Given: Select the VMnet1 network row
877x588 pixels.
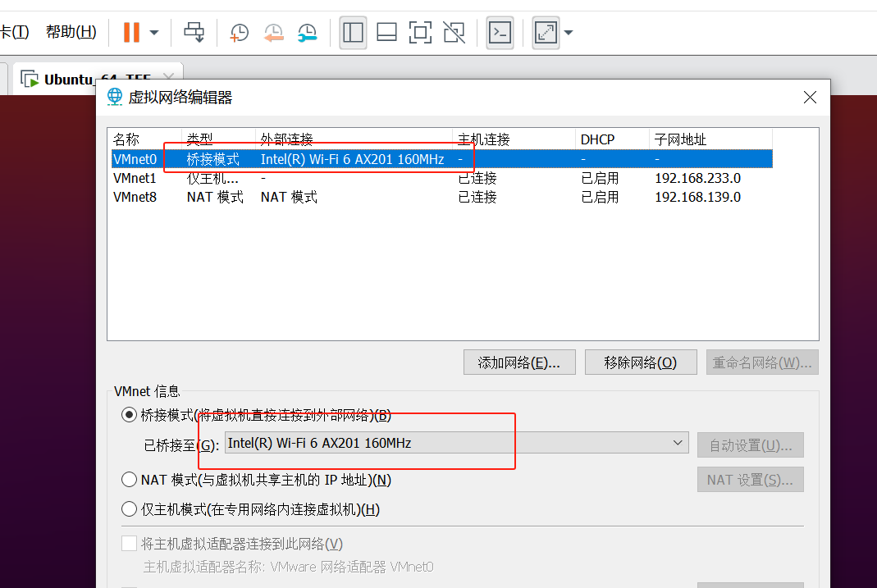Looking at the screenshot, I should pyautogui.click(x=442, y=178).
